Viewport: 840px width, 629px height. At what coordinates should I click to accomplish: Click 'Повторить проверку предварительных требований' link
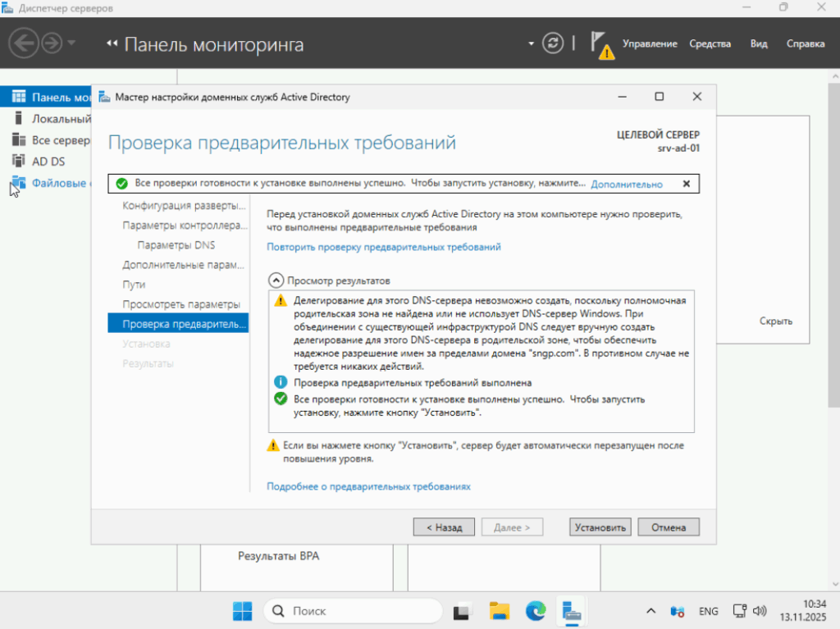click(383, 247)
